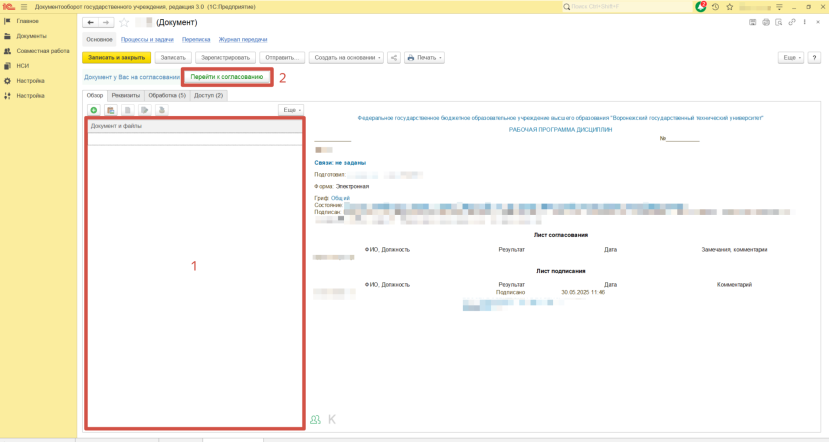Expand the Создать на основании dropdown
The height and width of the screenshot is (442, 829).
pyautogui.click(x=346, y=58)
